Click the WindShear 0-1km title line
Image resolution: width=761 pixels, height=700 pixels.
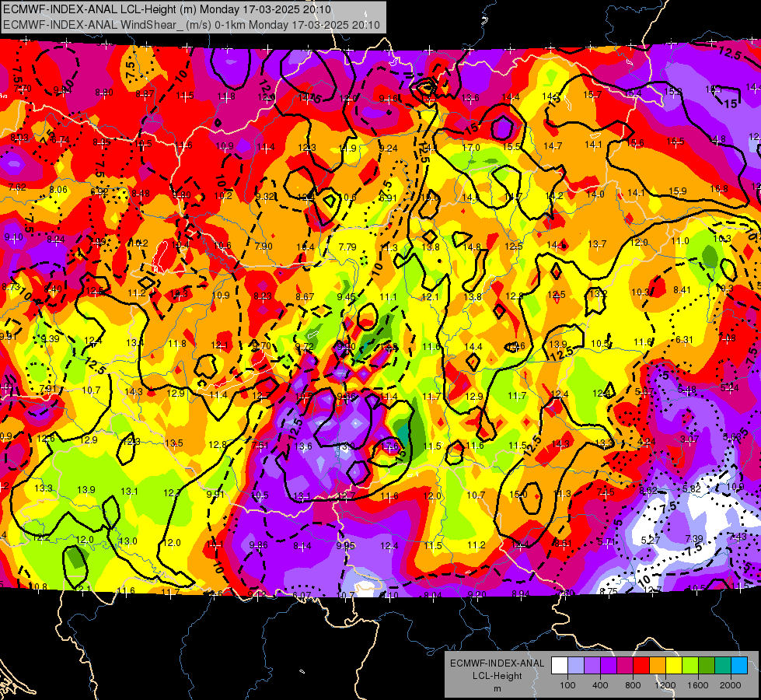(x=191, y=25)
